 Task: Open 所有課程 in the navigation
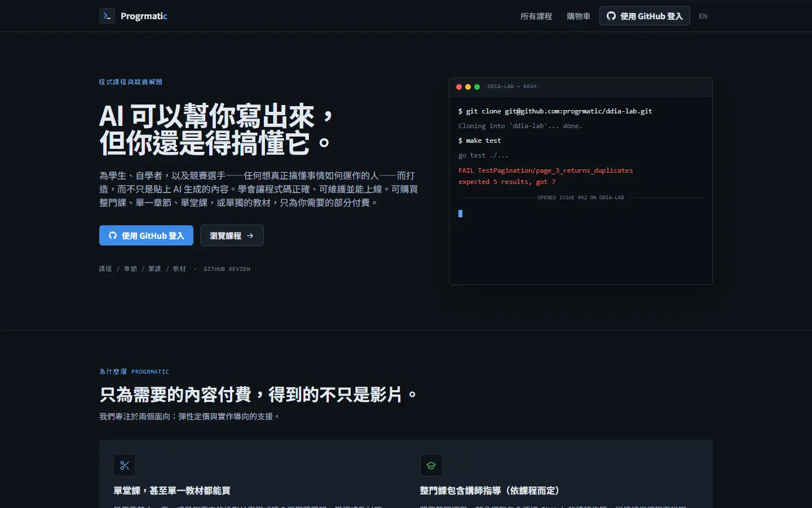(x=536, y=16)
